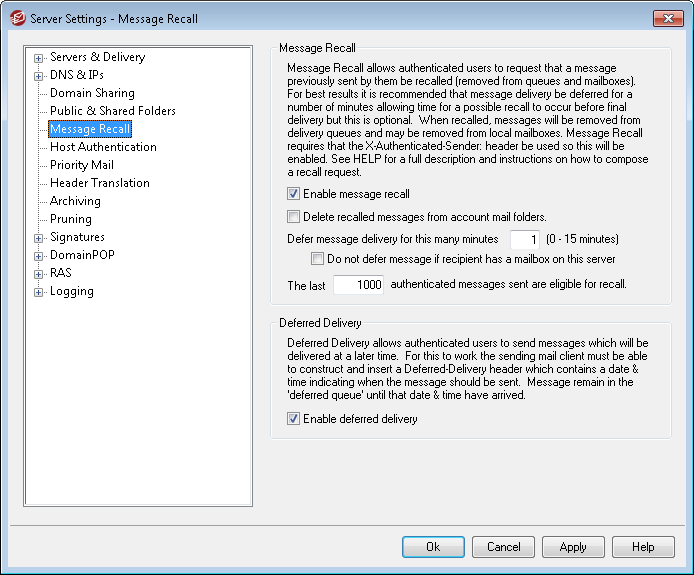Expand the Signatures tree node
Image resolution: width=694 pixels, height=575 pixels.
click(39, 238)
